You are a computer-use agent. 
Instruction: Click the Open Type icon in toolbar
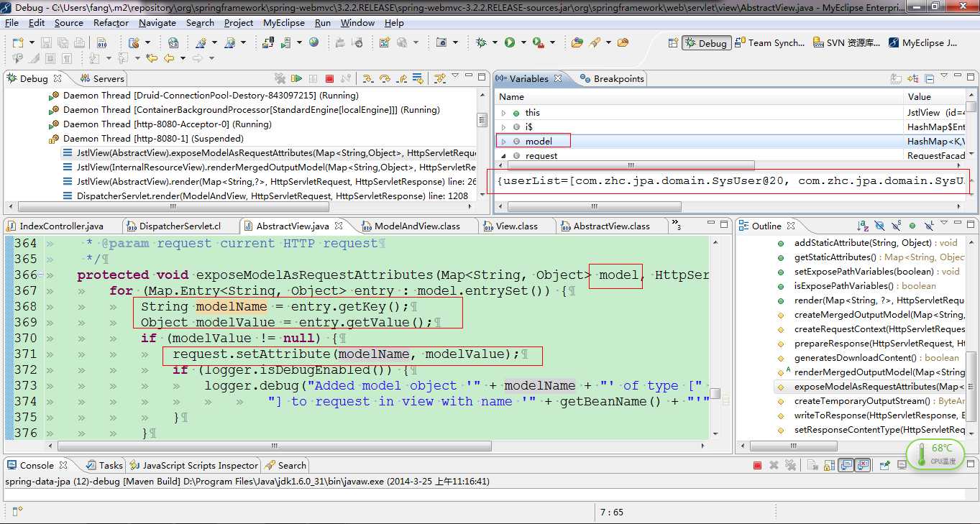tap(577, 42)
